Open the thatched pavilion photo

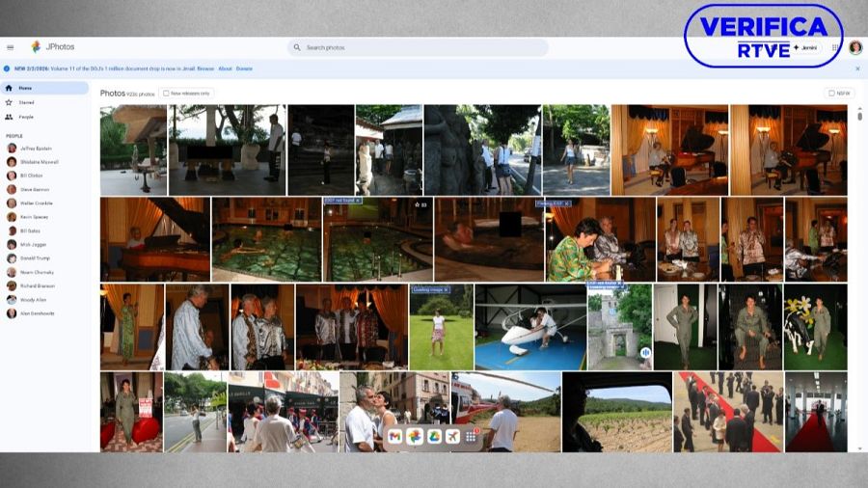[x=133, y=149]
